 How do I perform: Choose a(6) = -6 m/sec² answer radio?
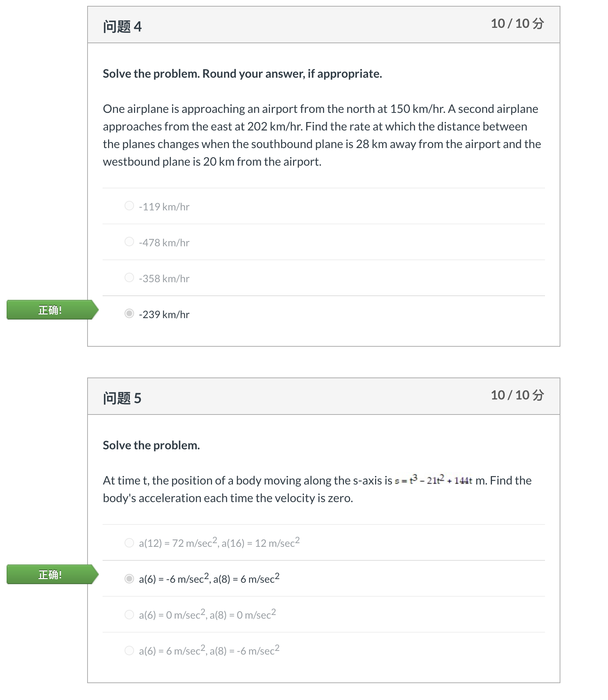click(129, 578)
